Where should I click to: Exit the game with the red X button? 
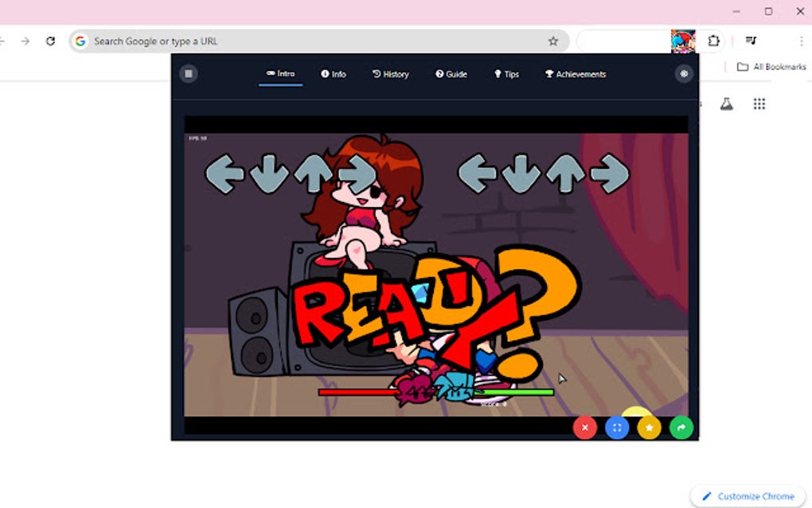coord(584,428)
